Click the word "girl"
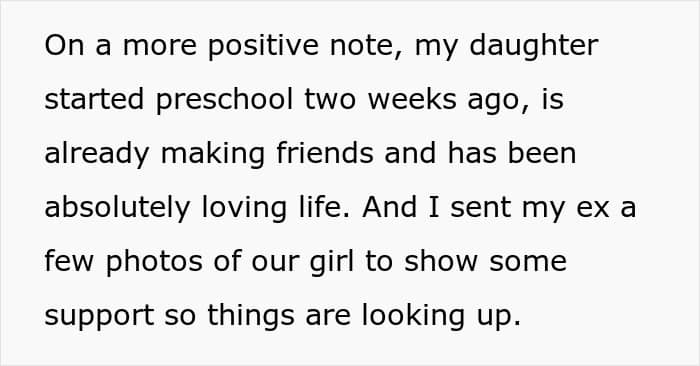The image size is (700, 366). point(332,262)
